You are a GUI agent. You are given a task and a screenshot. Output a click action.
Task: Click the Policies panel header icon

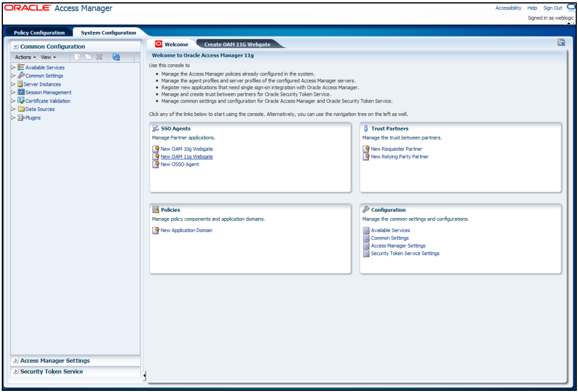[x=155, y=210]
